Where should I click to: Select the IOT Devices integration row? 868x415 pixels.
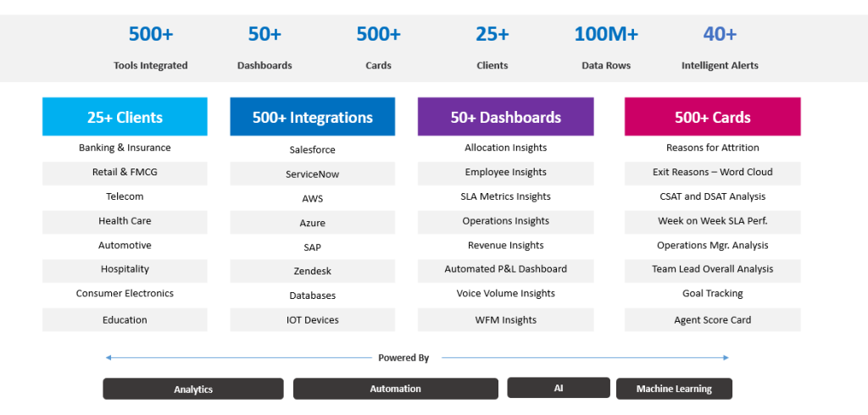pyautogui.click(x=312, y=320)
